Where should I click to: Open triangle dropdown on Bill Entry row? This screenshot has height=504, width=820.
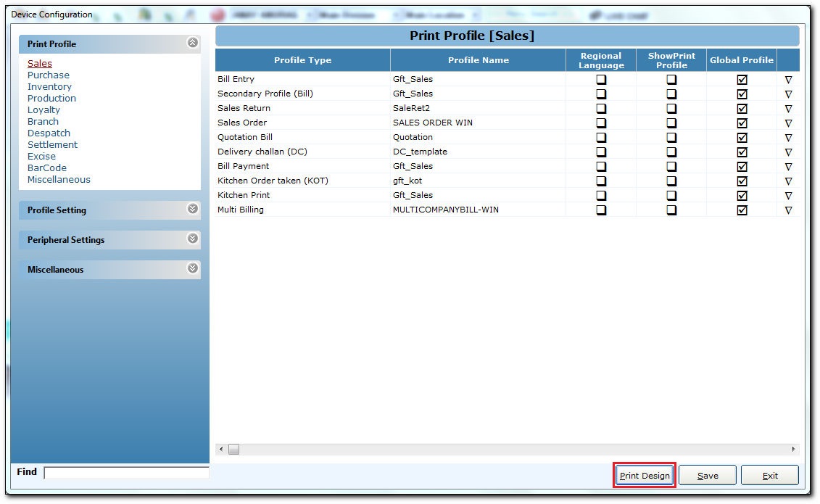coord(788,80)
